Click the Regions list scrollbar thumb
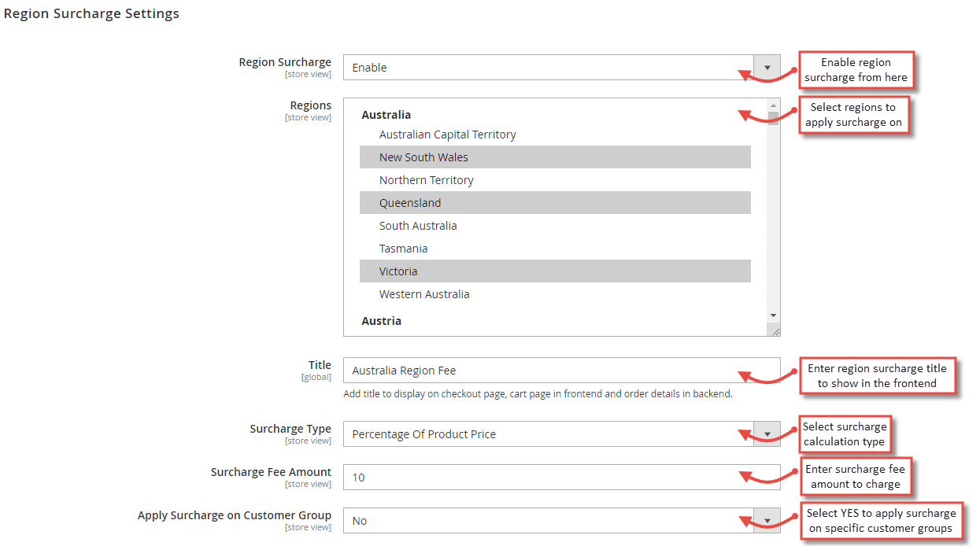 [x=773, y=119]
